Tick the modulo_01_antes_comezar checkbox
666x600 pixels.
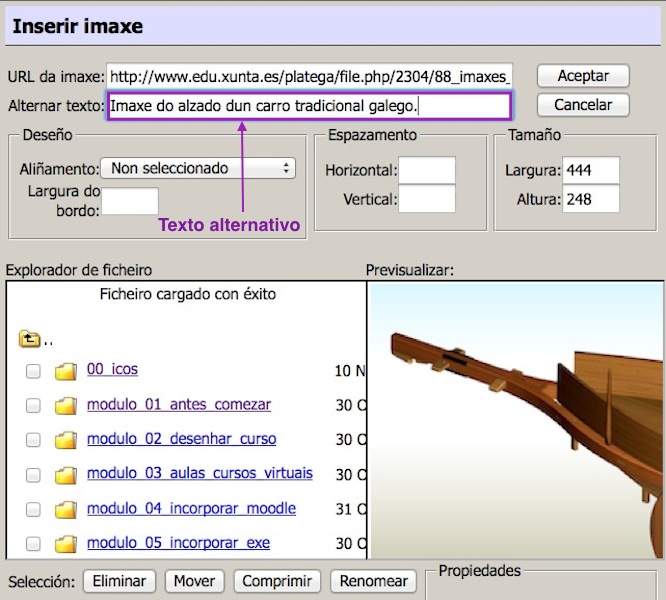33,406
